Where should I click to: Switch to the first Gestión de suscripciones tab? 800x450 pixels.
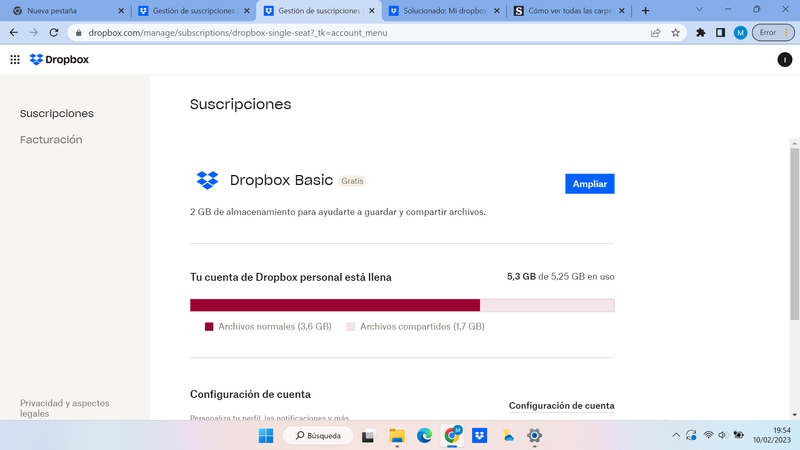(193, 11)
